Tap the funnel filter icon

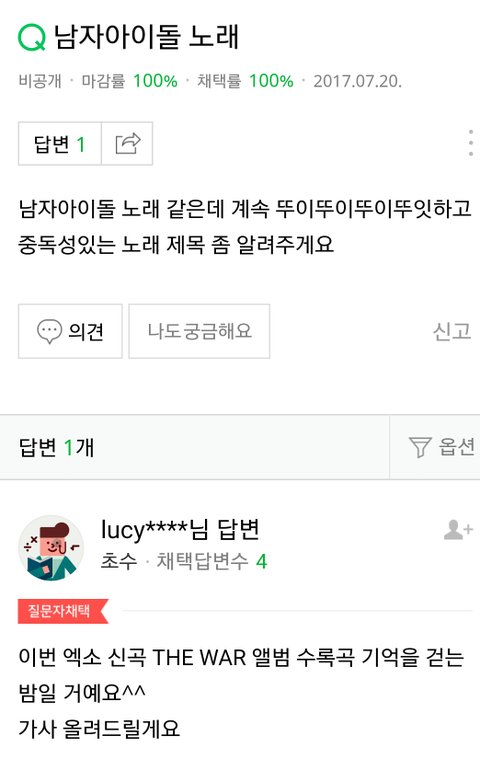point(420,447)
